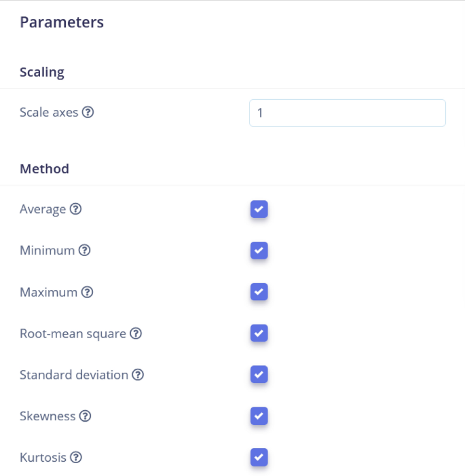Click the Method section header
465x476 pixels.
coord(44,168)
